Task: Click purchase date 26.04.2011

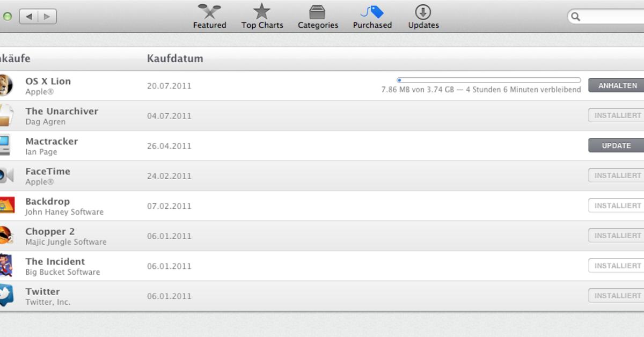Action: click(x=169, y=146)
